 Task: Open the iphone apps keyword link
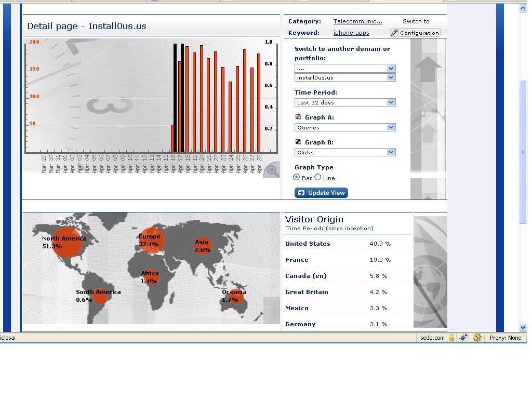tap(351, 33)
